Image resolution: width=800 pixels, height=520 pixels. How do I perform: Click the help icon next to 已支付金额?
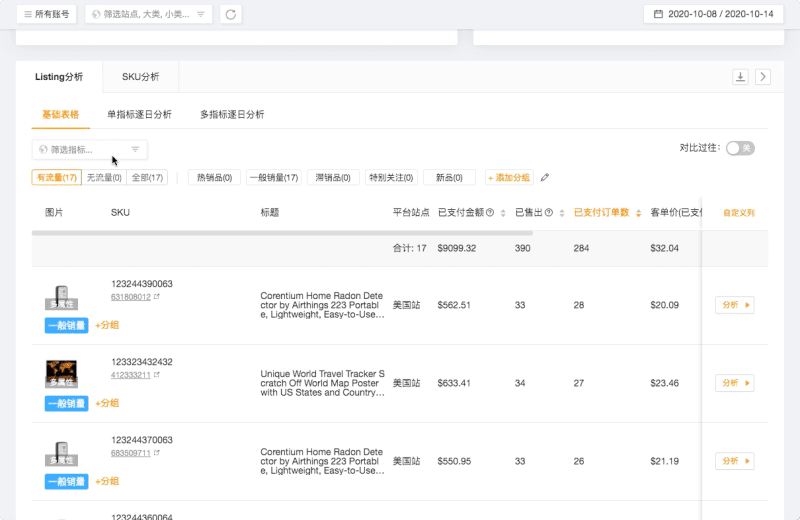point(490,212)
